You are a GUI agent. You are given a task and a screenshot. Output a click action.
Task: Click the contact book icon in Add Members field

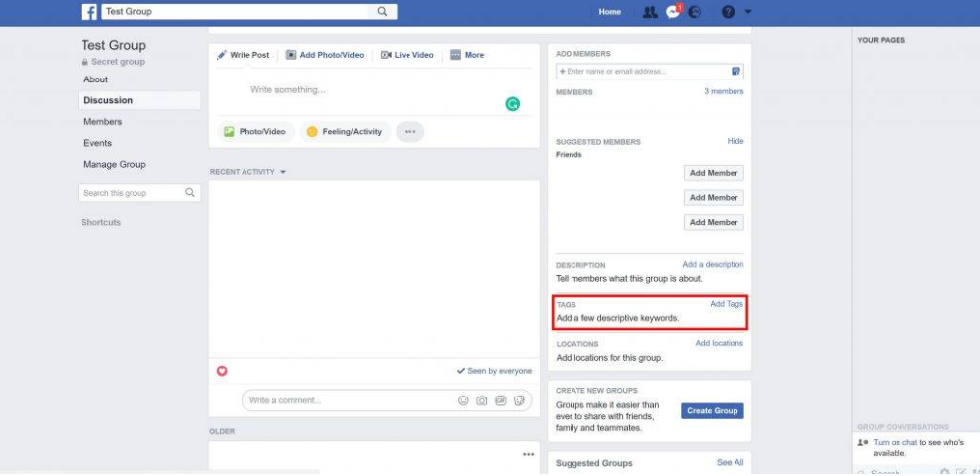pyautogui.click(x=735, y=72)
